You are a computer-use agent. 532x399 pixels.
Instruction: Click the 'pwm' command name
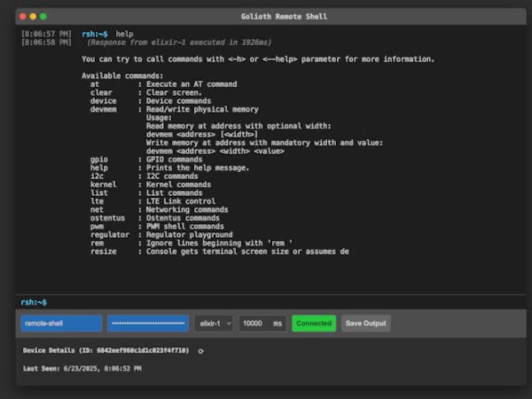point(97,226)
